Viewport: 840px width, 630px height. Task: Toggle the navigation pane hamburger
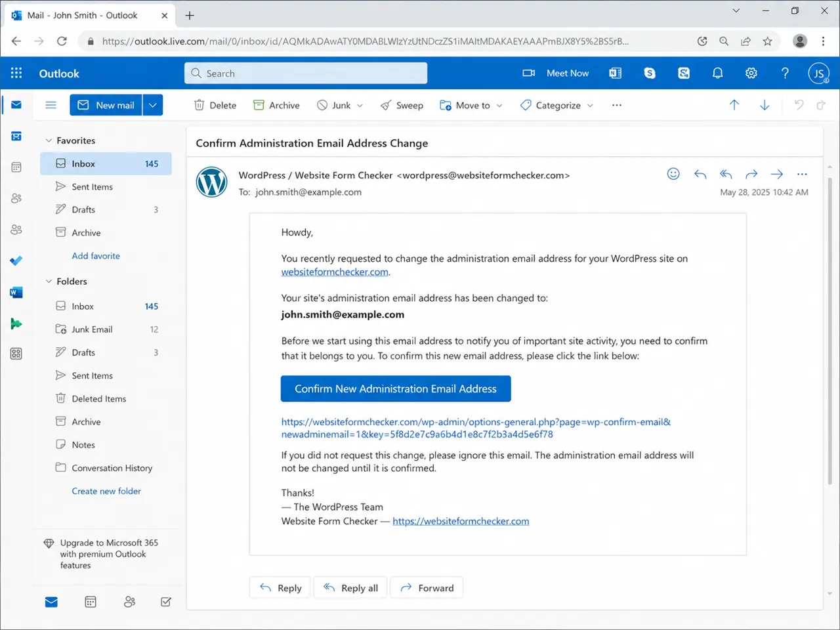coord(51,105)
